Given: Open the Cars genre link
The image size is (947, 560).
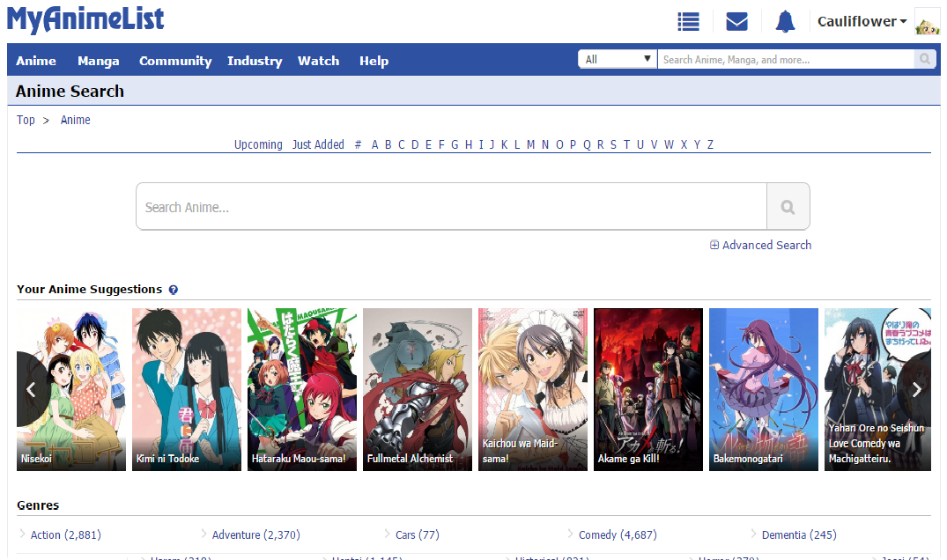Looking at the screenshot, I should click(418, 534).
